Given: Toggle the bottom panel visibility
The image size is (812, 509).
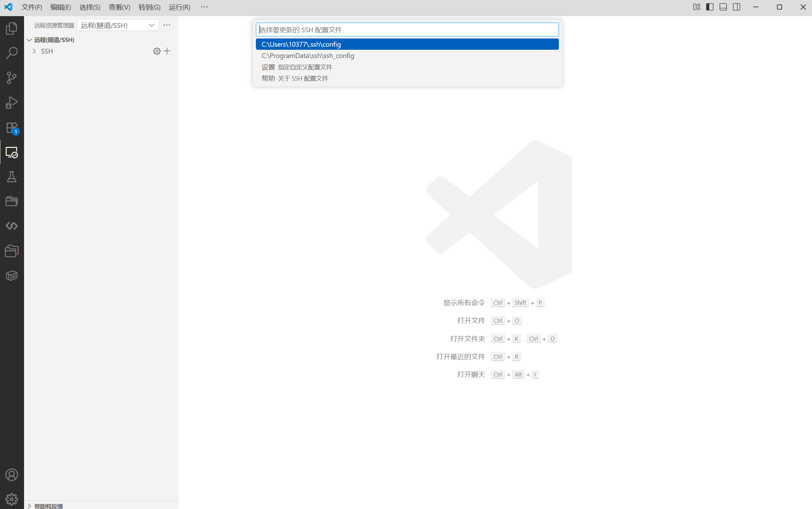Looking at the screenshot, I should pos(723,7).
